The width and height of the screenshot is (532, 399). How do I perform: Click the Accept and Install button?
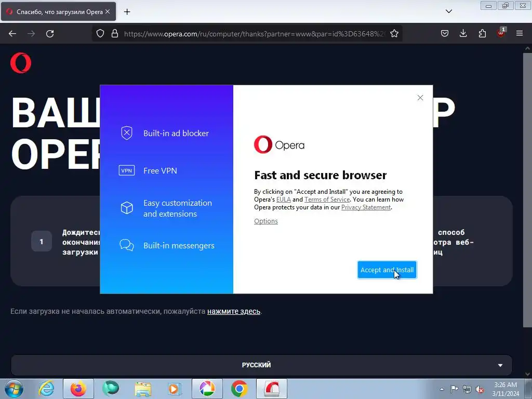pos(387,270)
